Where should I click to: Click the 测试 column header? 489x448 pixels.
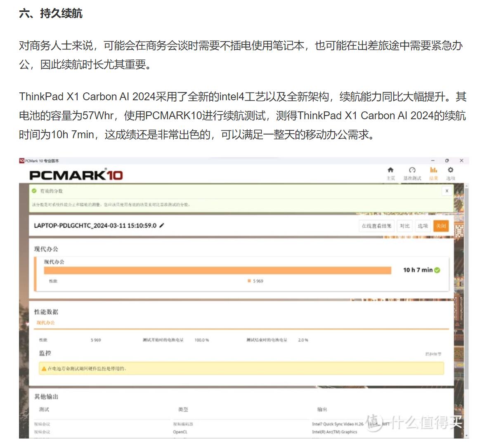tap(44, 409)
